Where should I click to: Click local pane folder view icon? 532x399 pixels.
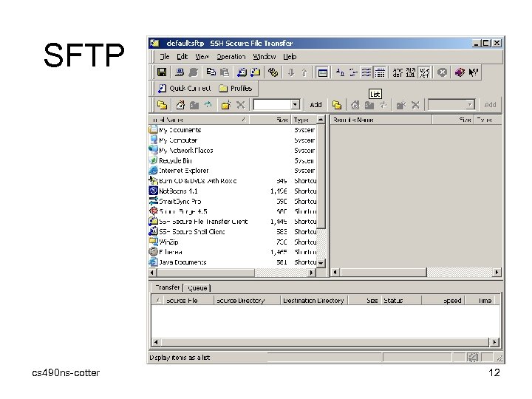coord(162,105)
